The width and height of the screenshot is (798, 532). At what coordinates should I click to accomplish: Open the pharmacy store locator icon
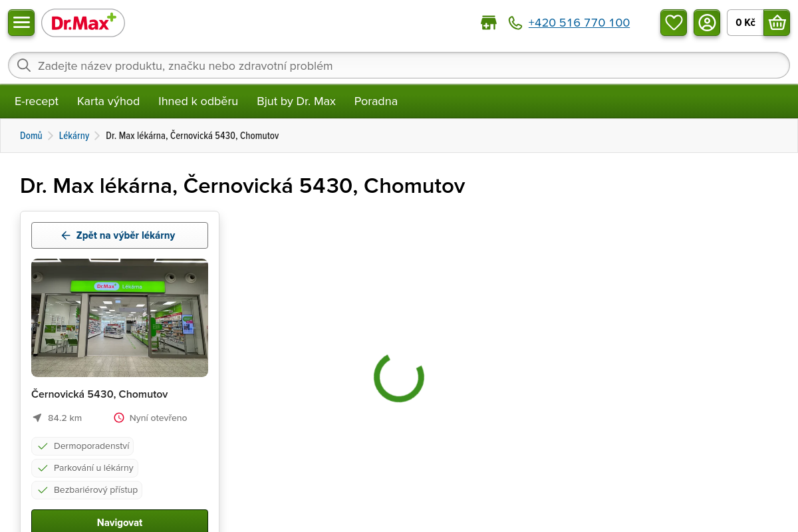(x=489, y=23)
